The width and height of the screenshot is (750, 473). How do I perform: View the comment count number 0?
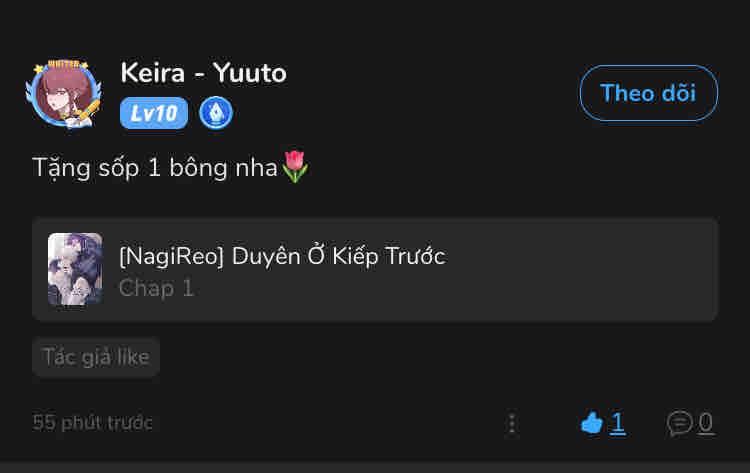click(706, 423)
